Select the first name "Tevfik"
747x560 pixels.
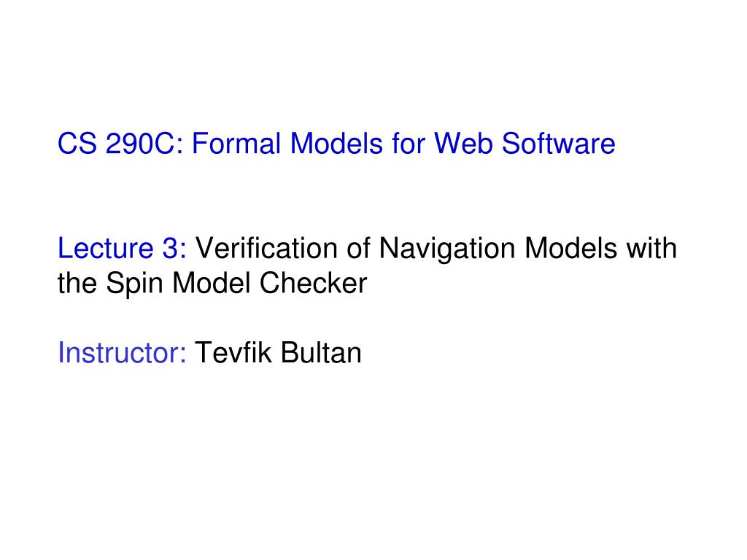click(233, 353)
